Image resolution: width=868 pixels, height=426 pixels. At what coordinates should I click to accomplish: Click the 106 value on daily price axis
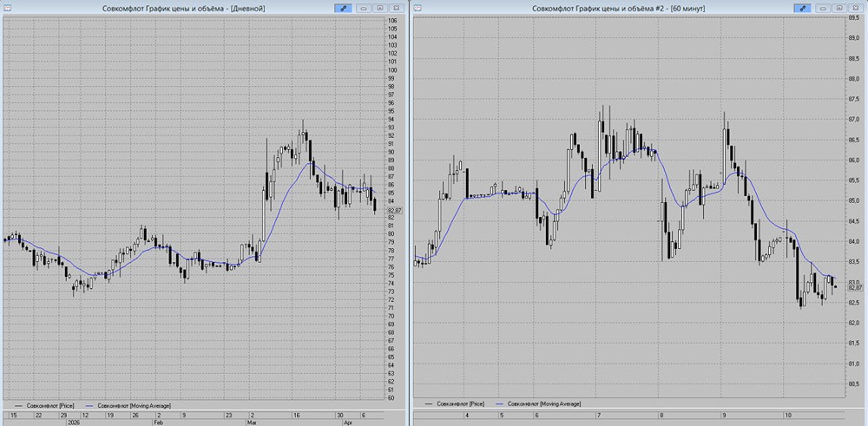(x=392, y=21)
